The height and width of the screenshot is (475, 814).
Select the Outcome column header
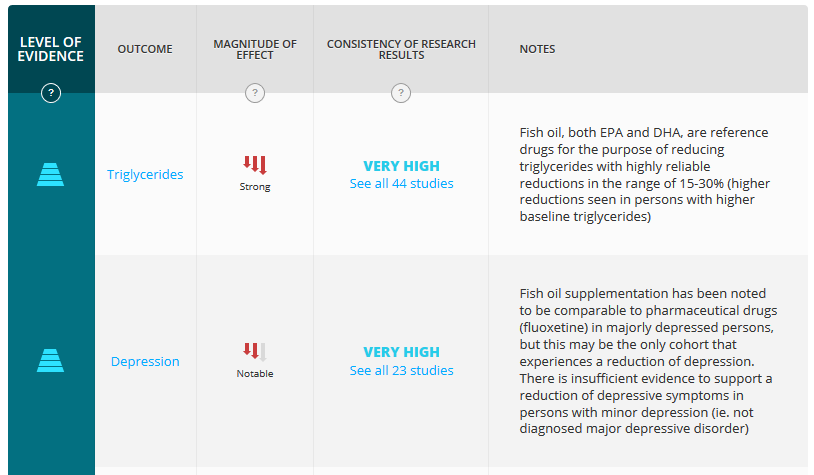145,49
